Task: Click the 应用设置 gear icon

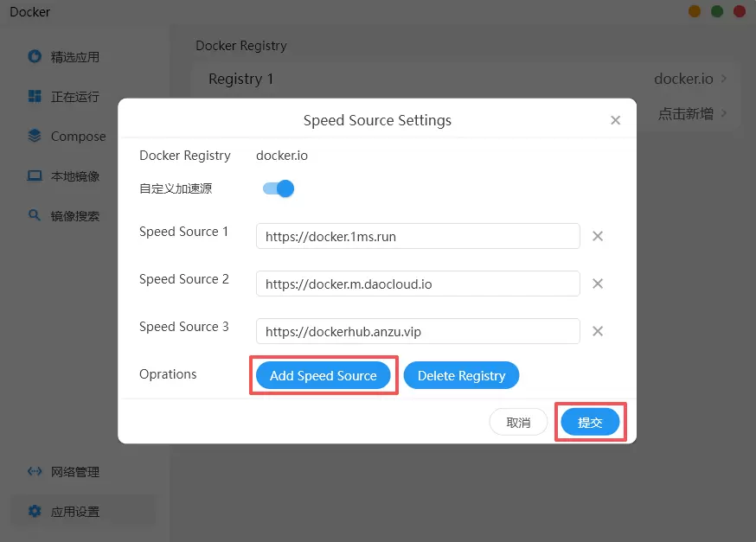Action: (x=35, y=511)
